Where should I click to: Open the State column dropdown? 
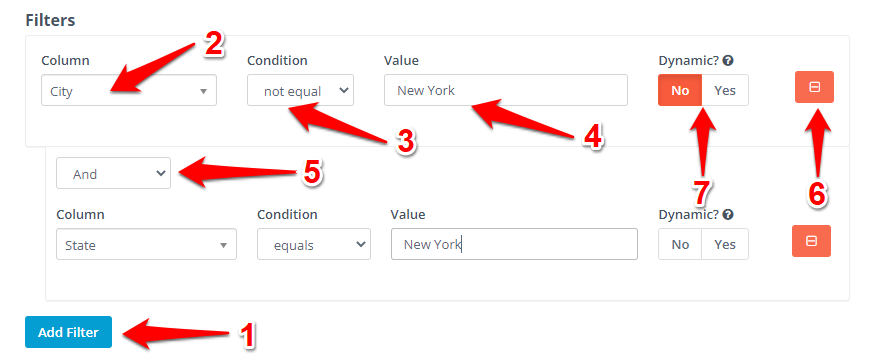(x=146, y=244)
